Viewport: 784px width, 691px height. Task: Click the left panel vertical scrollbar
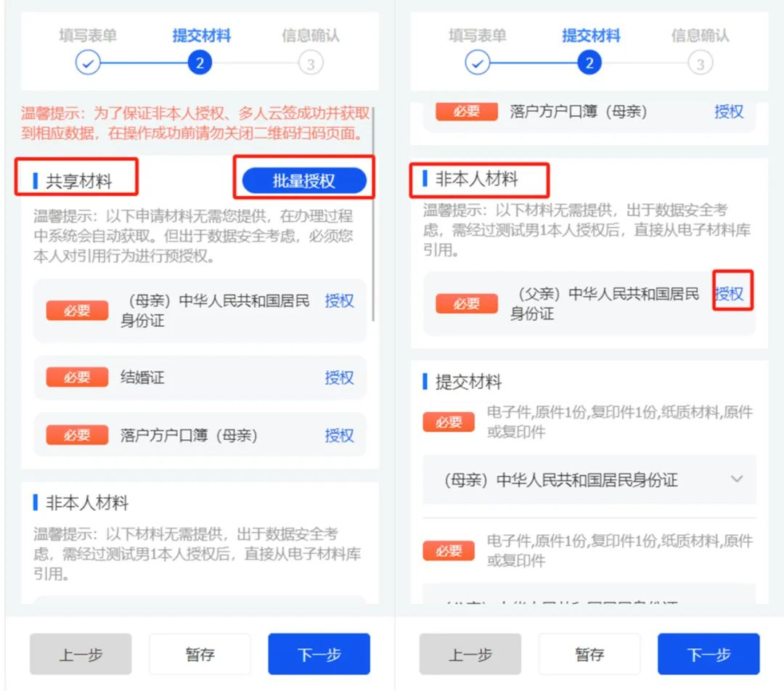[373, 214]
